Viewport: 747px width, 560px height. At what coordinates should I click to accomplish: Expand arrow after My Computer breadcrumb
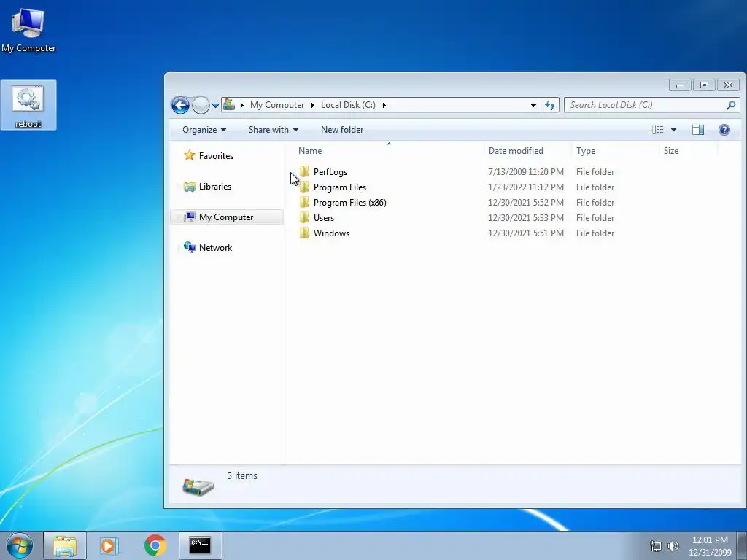click(x=312, y=105)
